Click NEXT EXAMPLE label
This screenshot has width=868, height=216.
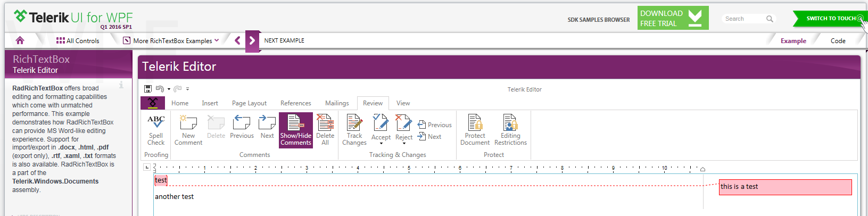[x=284, y=40]
